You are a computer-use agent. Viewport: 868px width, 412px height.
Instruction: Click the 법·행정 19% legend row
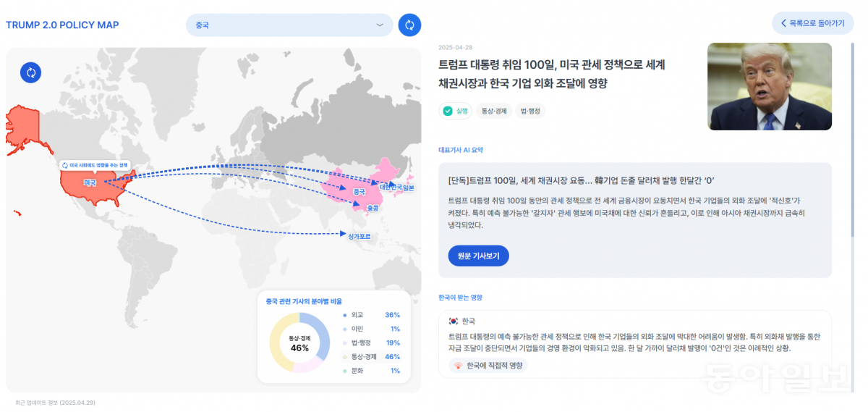point(371,342)
